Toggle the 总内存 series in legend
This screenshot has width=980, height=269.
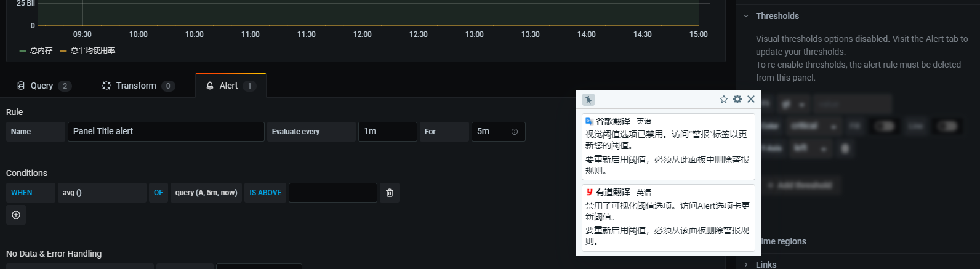click(x=41, y=50)
